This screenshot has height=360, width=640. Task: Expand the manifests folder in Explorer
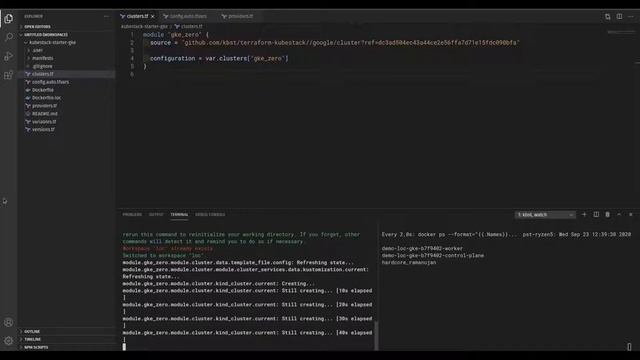click(67, 58)
